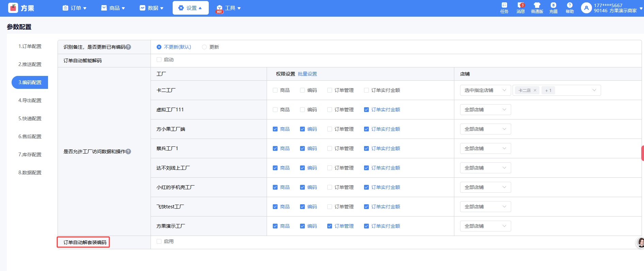Open the 任务 task icon
The width and height of the screenshot is (644, 271).
pos(504,5)
